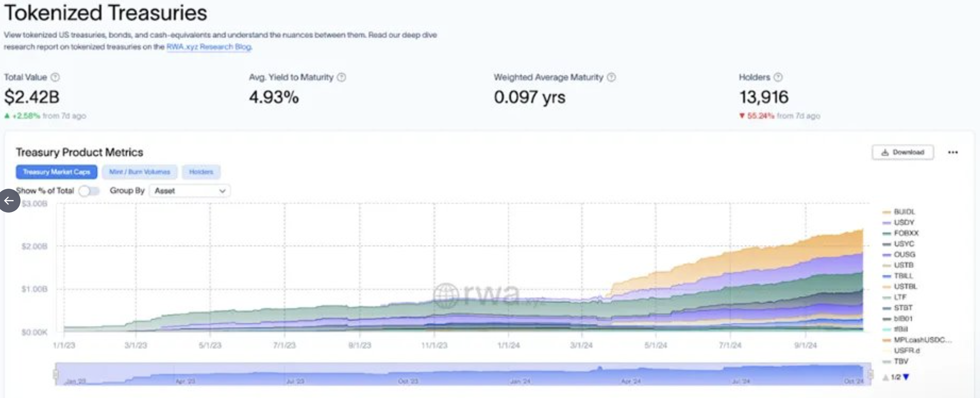Toggle USFR.d series in legend
The image size is (980, 398).
click(901, 350)
